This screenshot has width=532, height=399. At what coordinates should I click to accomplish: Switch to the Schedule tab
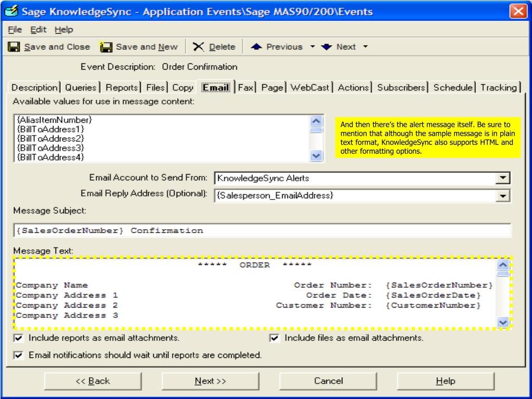click(453, 87)
